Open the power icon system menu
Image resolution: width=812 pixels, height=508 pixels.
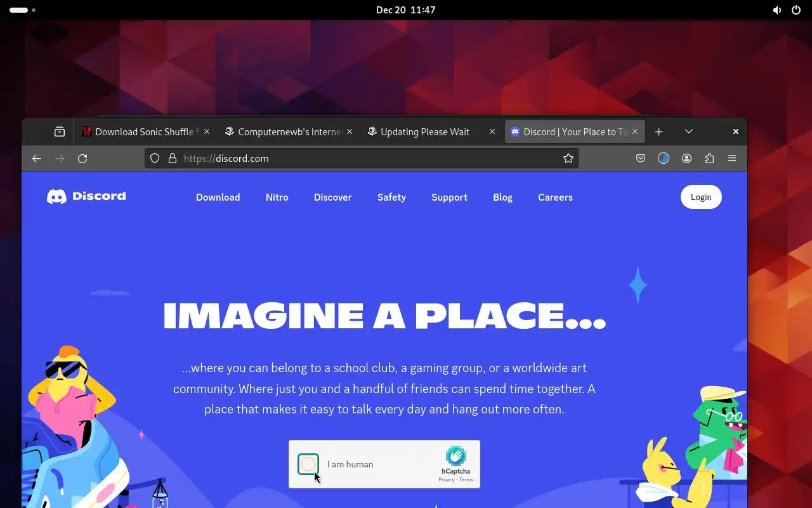pyautogui.click(x=796, y=10)
